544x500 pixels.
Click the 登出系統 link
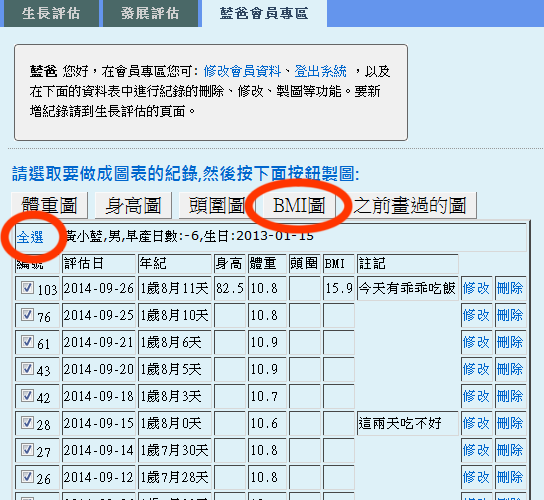click(x=320, y=71)
